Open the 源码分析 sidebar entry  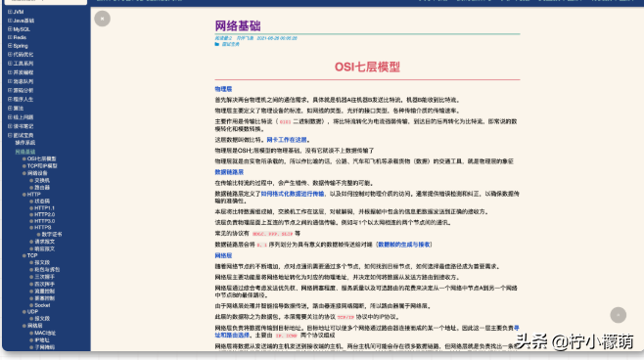(23, 90)
